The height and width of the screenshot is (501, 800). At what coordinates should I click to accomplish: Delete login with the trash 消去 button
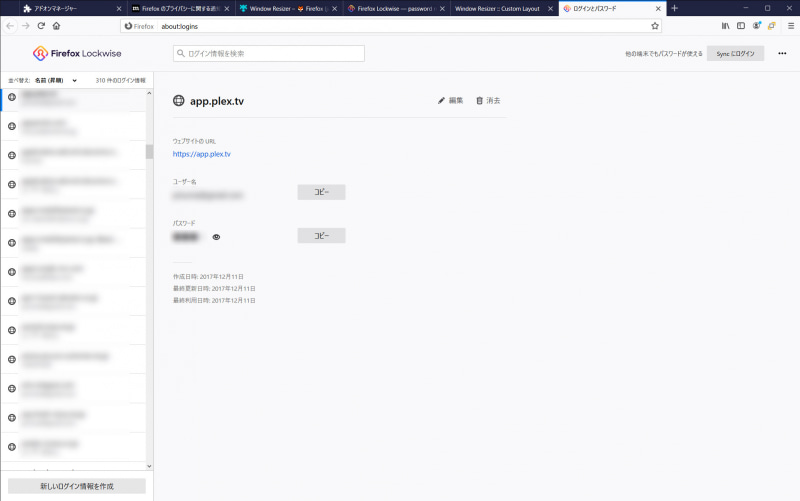coord(488,101)
